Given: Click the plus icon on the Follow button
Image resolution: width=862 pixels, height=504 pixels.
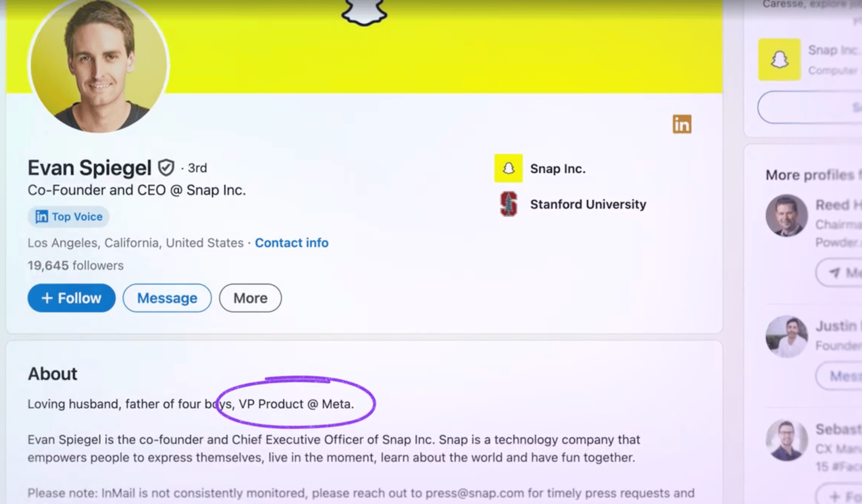Looking at the screenshot, I should 47,298.
